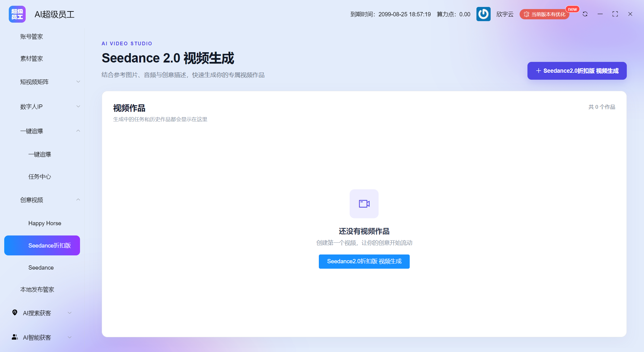
Task: Open 账号管家 in sidebar
Action: coord(42,37)
